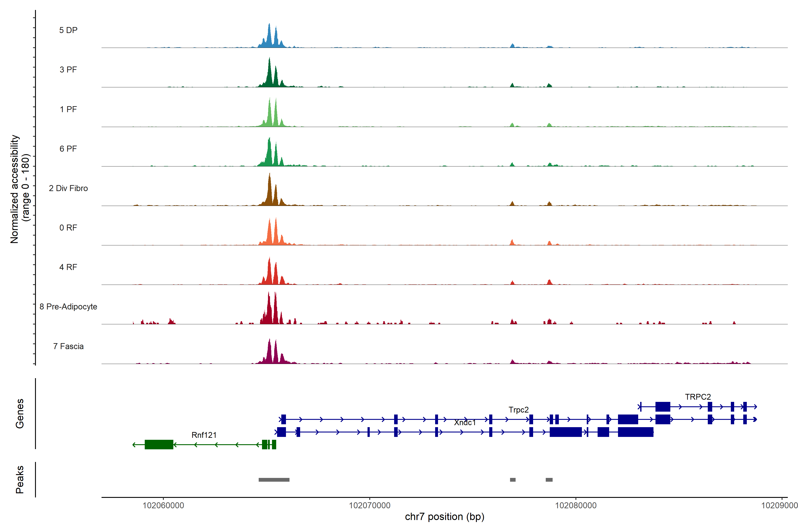This screenshot has height=532, width=798.
Task: Click the 102070000 axis tick label
Action: coord(370,506)
